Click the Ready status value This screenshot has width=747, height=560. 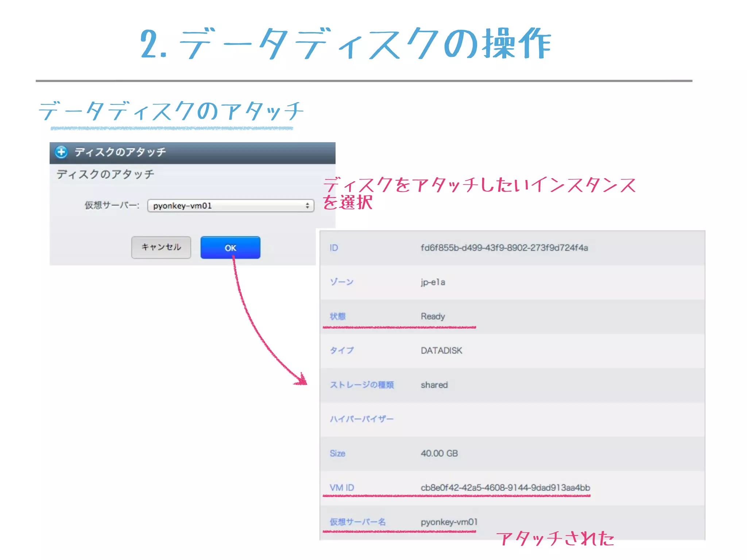pos(433,316)
